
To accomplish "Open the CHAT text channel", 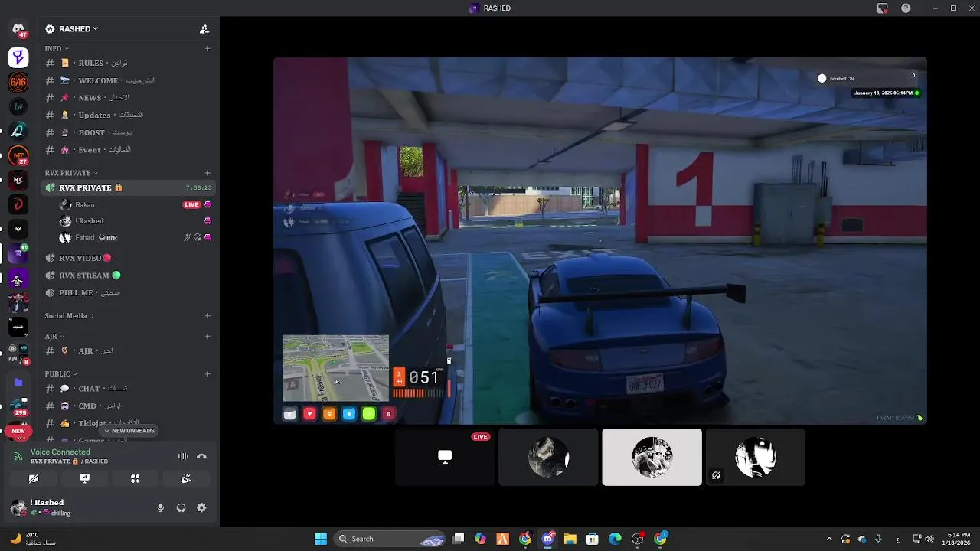I will pyautogui.click(x=128, y=388).
